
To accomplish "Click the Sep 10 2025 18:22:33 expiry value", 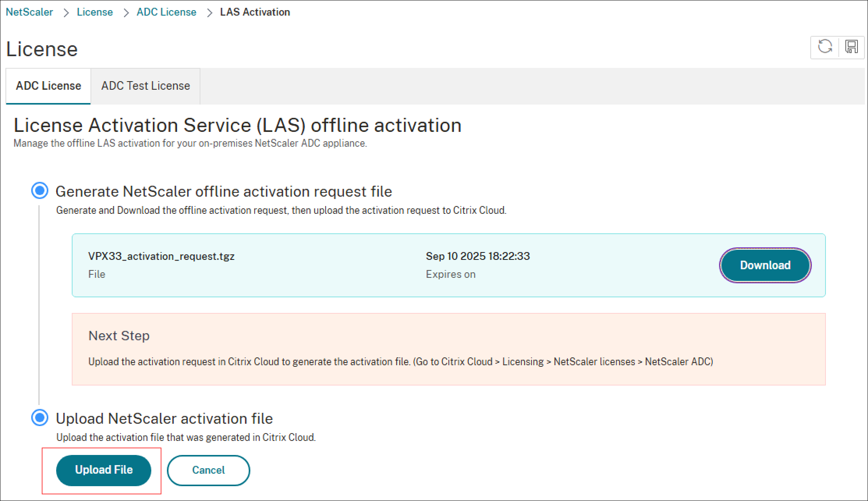I will (x=478, y=256).
